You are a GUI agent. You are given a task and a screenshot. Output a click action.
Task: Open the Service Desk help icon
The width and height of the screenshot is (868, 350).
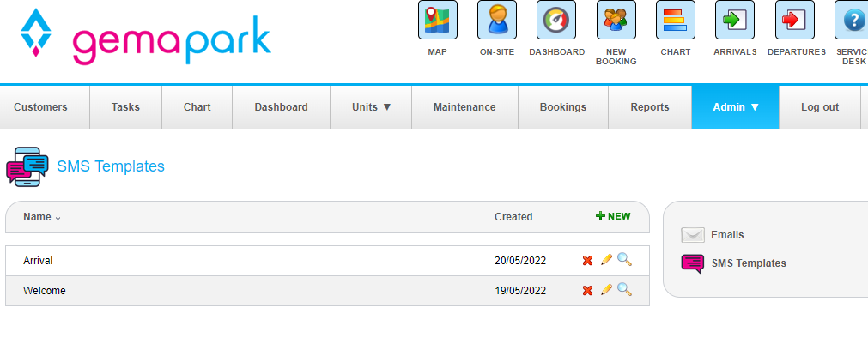coord(852,20)
